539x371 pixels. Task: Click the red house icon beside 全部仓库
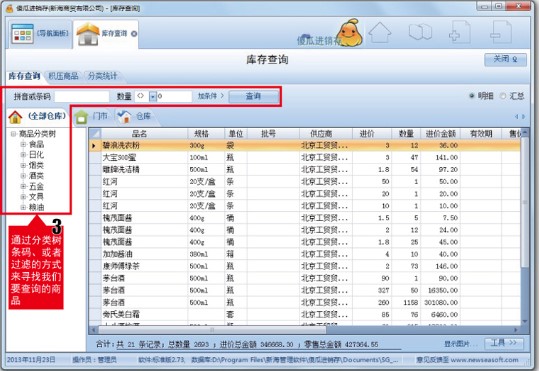[x=15, y=117]
